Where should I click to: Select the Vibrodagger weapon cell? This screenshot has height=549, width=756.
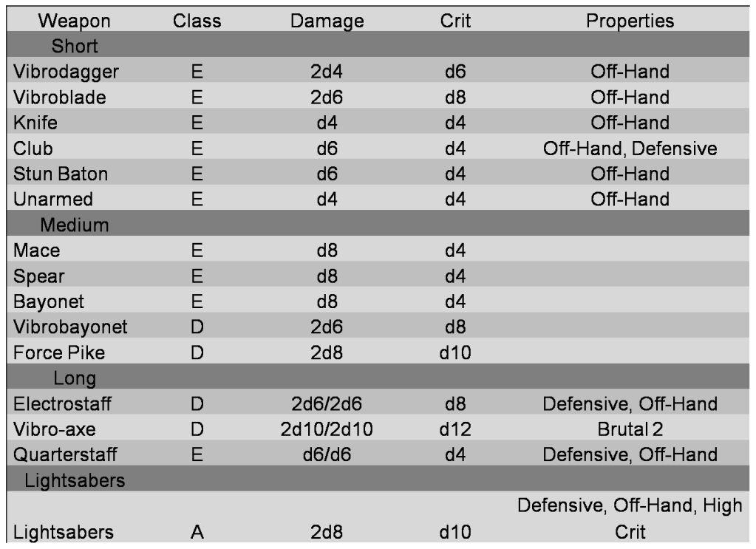(66, 72)
